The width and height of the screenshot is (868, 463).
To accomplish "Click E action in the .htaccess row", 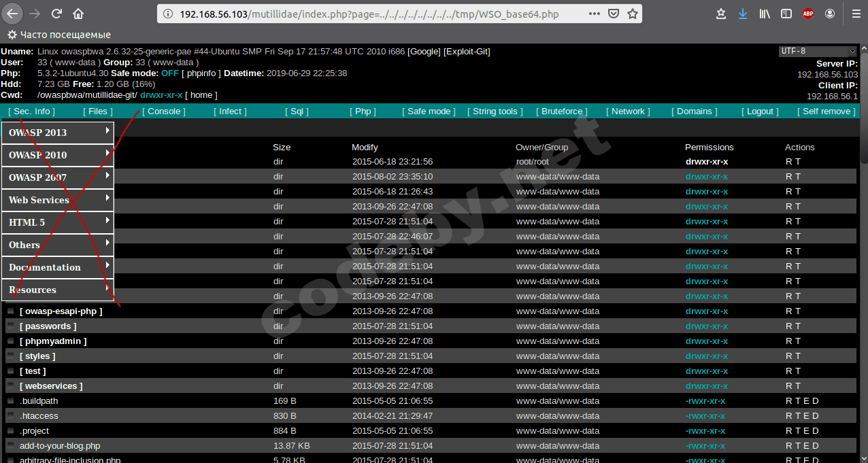I will [807, 416].
